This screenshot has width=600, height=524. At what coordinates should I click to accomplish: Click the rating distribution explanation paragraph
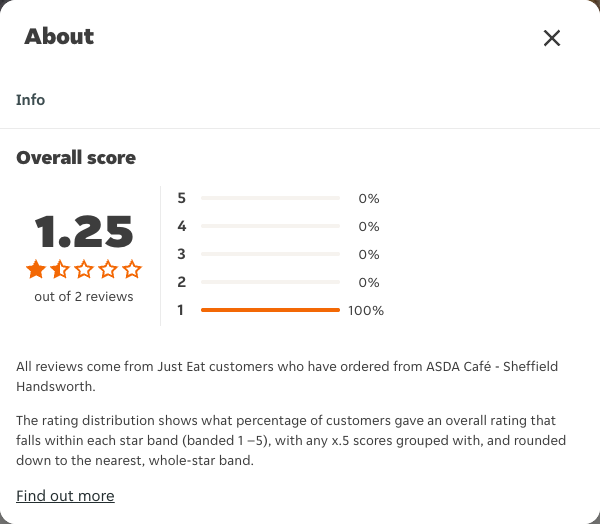(x=291, y=440)
